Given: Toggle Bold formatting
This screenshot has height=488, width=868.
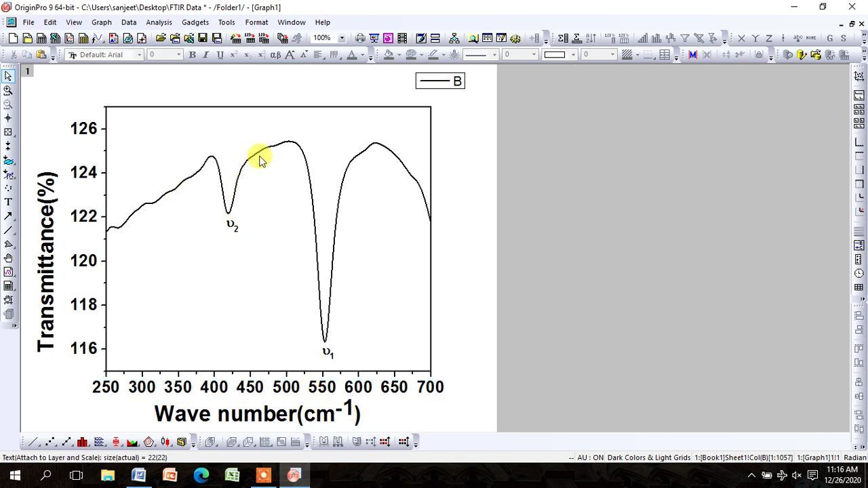Looking at the screenshot, I should pos(193,55).
